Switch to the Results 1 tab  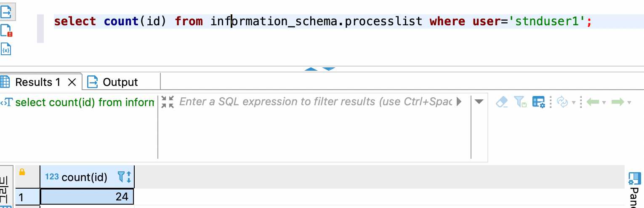point(37,82)
